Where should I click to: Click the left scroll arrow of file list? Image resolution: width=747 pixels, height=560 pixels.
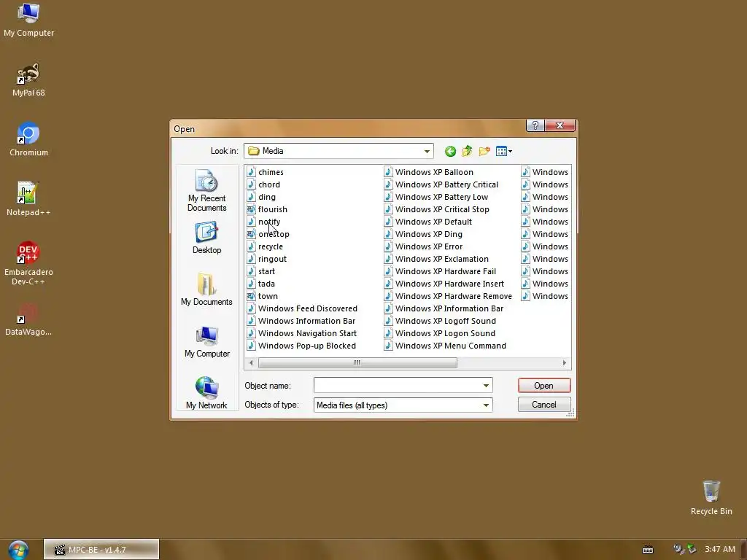251,363
